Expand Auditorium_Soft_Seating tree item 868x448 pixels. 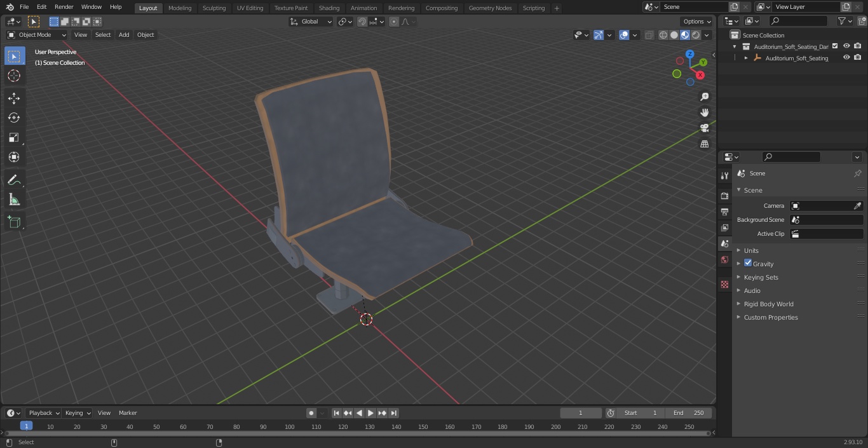pyautogui.click(x=746, y=58)
